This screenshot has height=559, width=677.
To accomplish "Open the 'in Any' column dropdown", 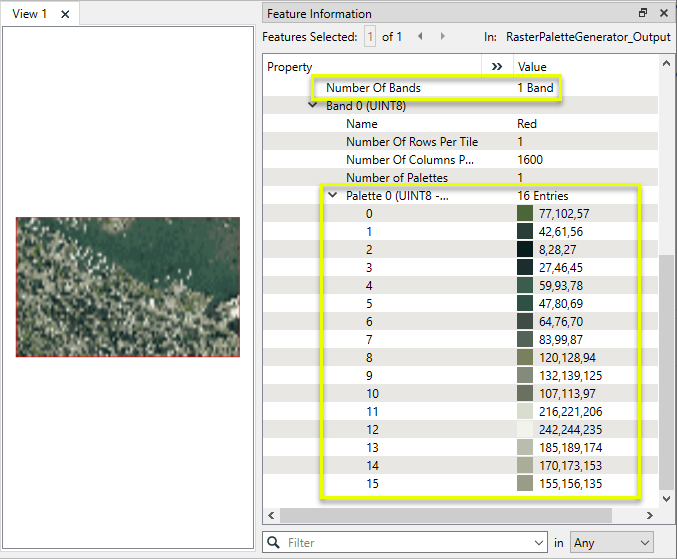I will click(x=611, y=543).
